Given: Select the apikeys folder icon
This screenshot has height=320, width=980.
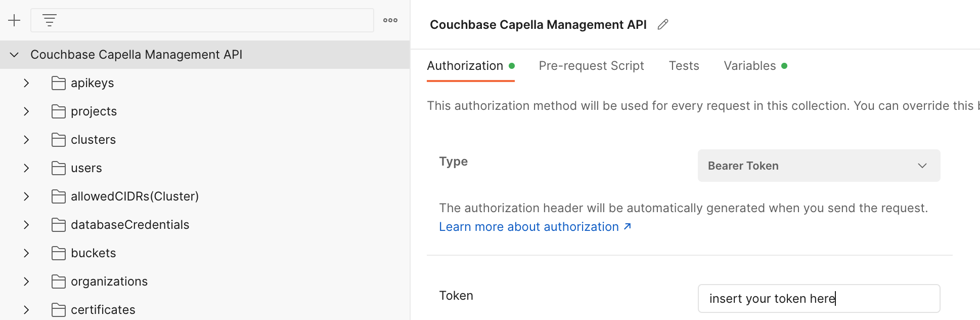Looking at the screenshot, I should (x=58, y=83).
